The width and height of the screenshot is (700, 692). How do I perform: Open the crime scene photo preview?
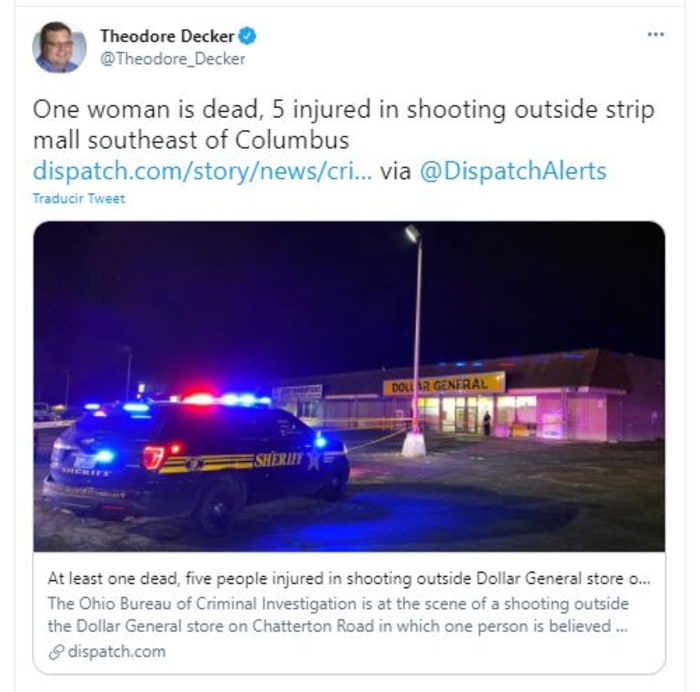[x=349, y=386]
